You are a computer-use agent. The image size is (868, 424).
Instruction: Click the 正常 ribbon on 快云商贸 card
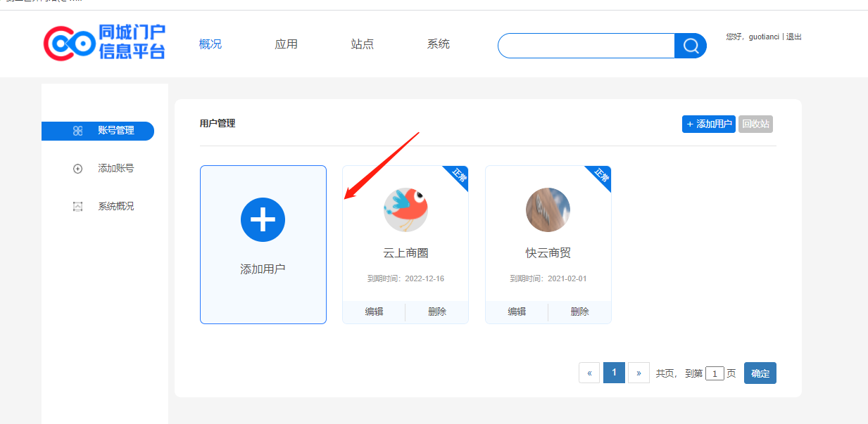pyautogui.click(x=600, y=176)
